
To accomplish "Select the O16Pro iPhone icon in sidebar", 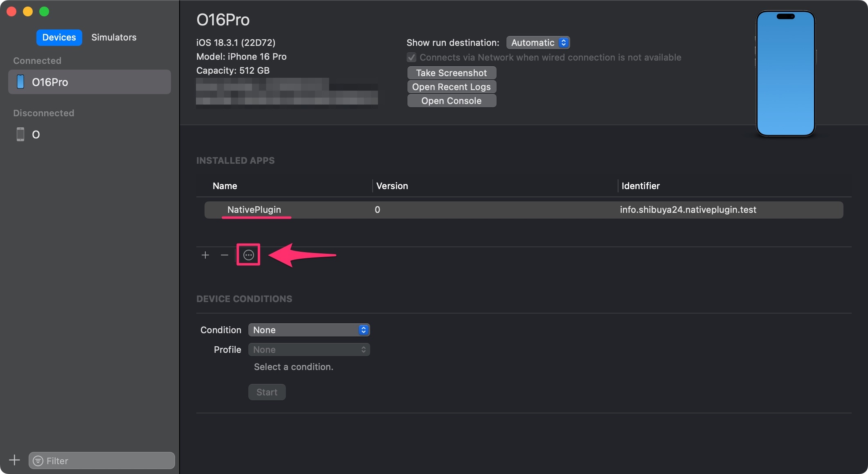I will click(x=20, y=82).
